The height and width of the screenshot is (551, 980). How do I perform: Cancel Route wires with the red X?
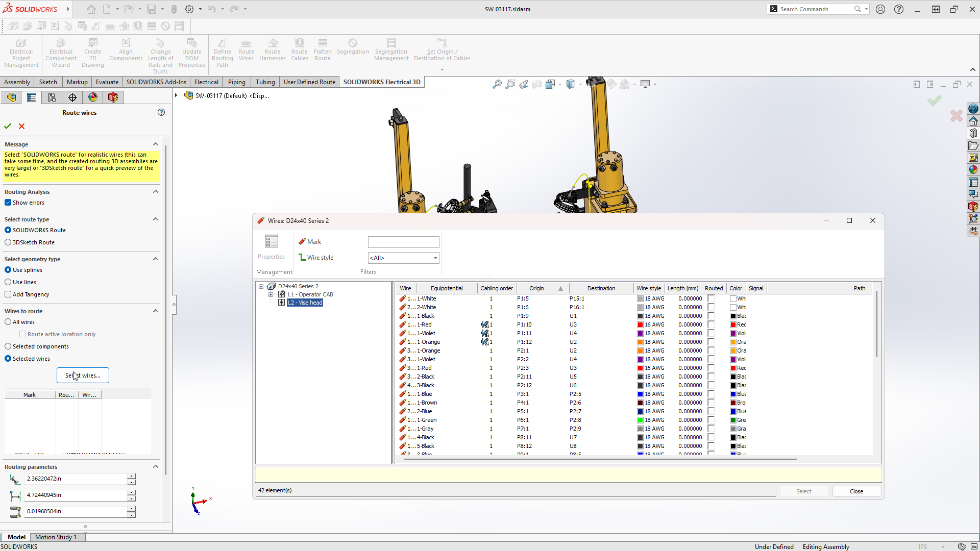(21, 126)
